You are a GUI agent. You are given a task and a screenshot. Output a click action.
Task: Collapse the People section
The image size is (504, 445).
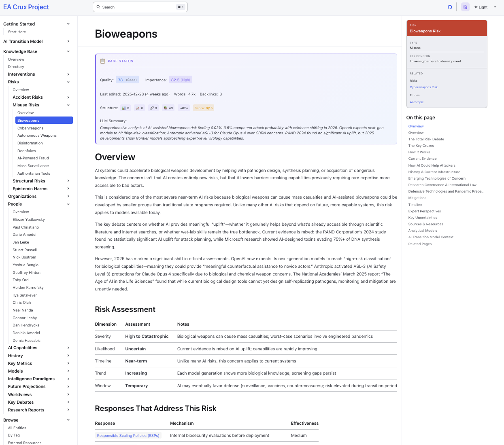point(68,204)
